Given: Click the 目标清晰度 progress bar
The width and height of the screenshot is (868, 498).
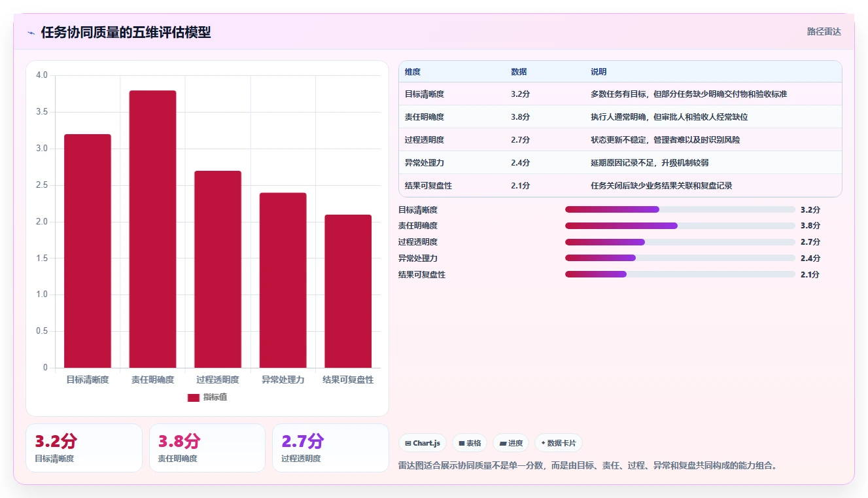Looking at the screenshot, I should (680, 209).
